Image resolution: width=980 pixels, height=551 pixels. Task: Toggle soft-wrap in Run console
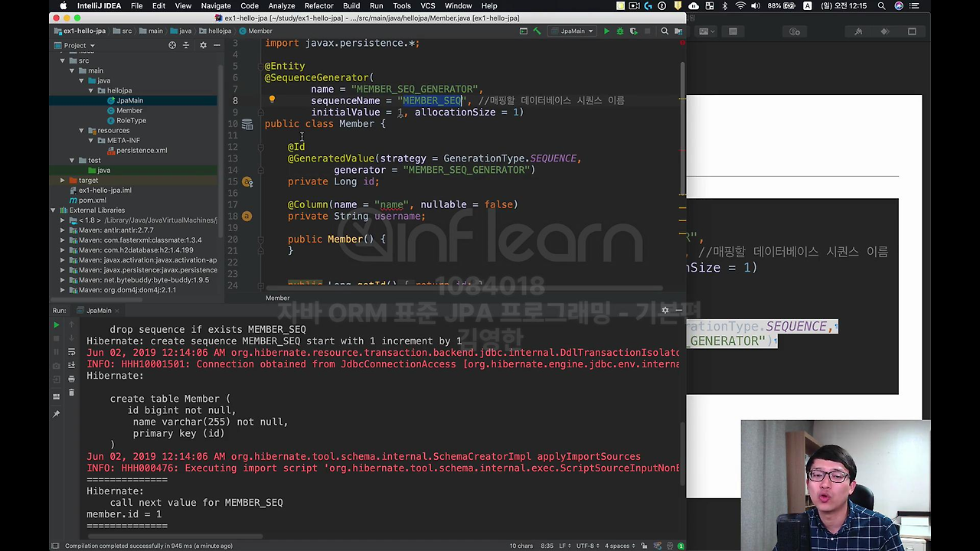(x=71, y=352)
